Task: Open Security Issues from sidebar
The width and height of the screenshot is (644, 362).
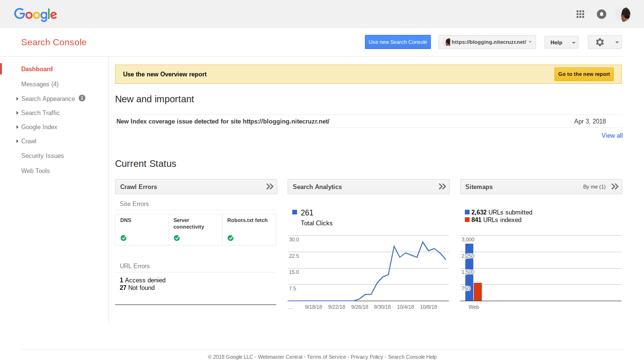Action: pyautogui.click(x=42, y=156)
